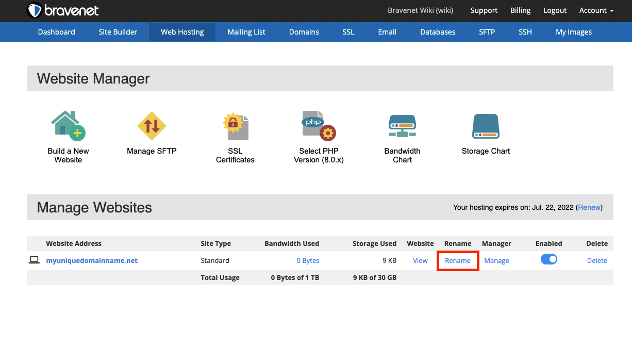Switch to the Site Builder tab
The image size is (632, 364).
point(118,32)
